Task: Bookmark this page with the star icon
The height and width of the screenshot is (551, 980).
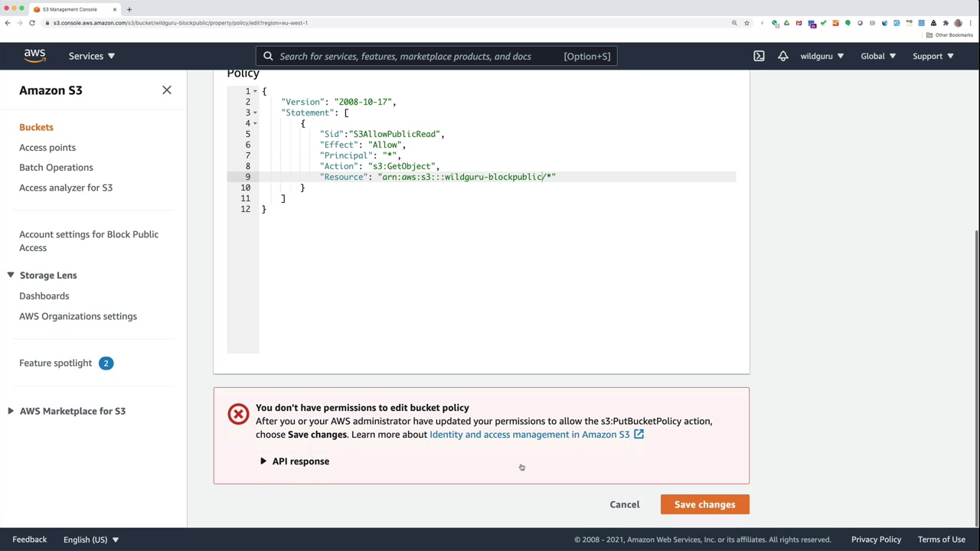Action: point(746,23)
